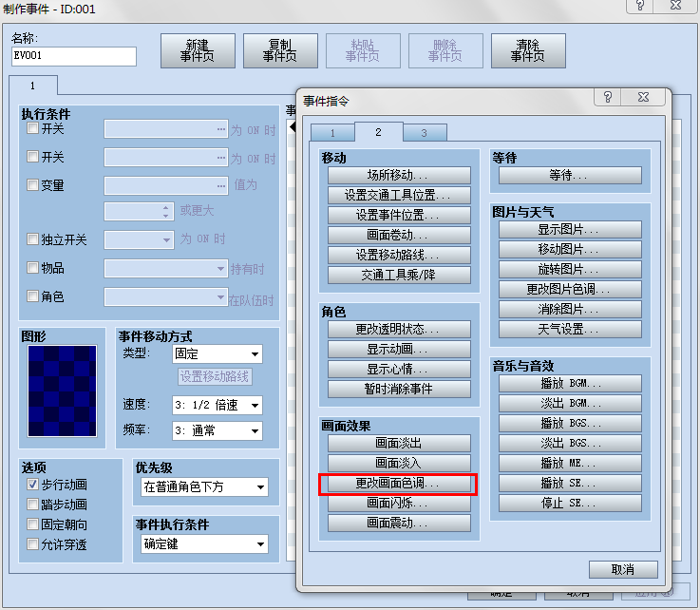This screenshot has width=700, height=610.
Task: Open the 频率 dropdown
Action: point(217,431)
